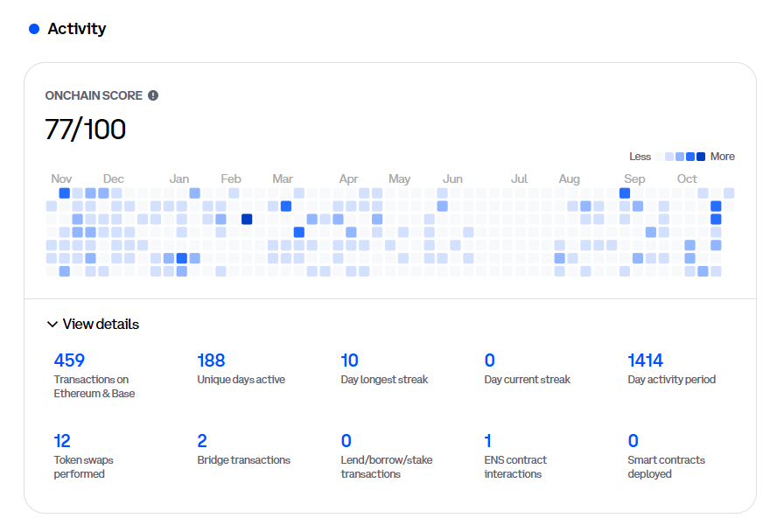The height and width of the screenshot is (532, 777).
Task: Click the More label in the legend
Action: tap(722, 157)
